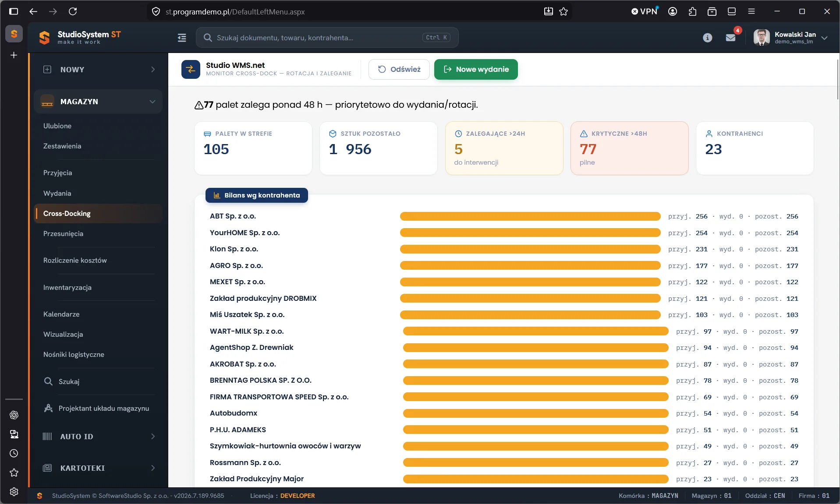Click the Zakład produkcyjny DROBMIX row name
Screen dimensions: 840x504
tap(263, 299)
